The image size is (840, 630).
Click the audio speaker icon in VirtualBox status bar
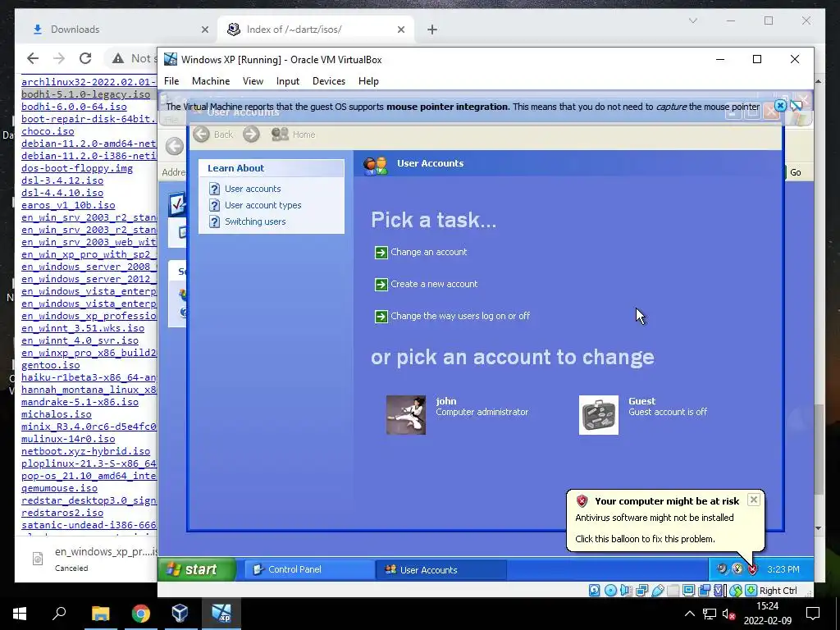626,591
